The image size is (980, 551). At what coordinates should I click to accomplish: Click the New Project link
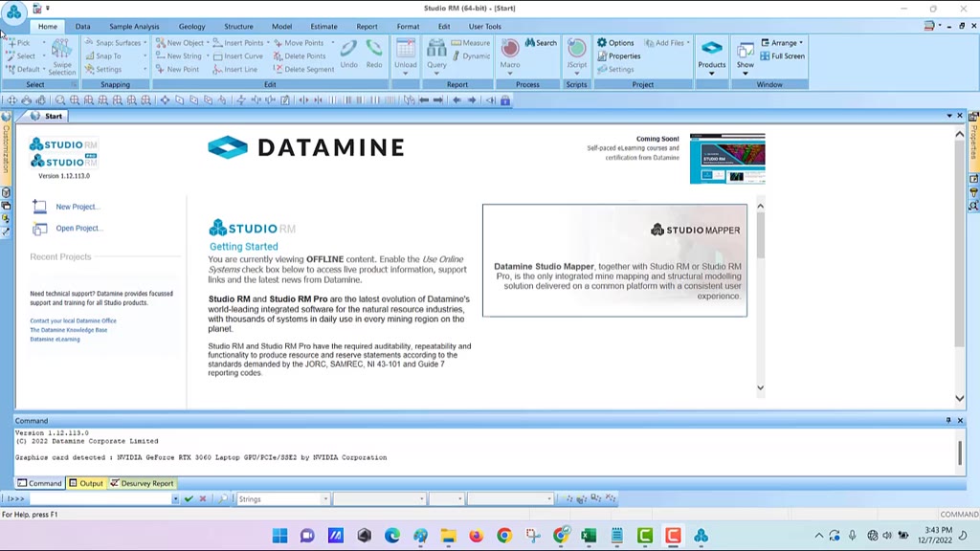(x=78, y=207)
